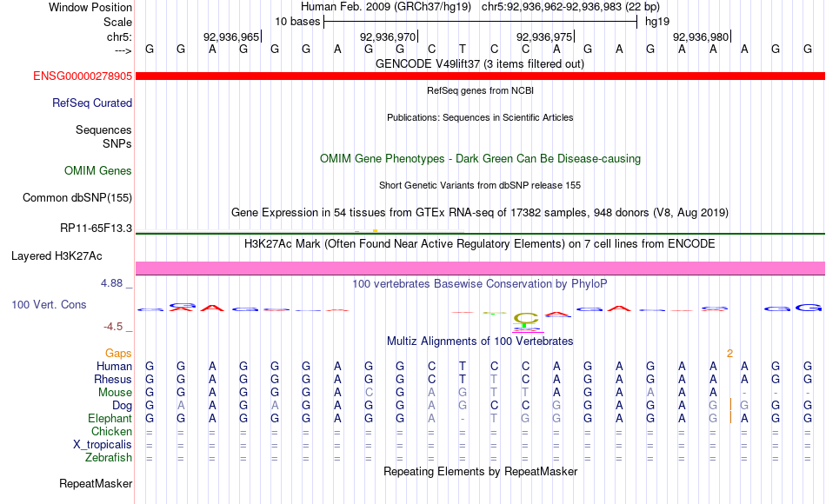Image resolution: width=826 pixels, height=504 pixels.
Task: Click the Chicken species row label
Action: click(x=111, y=432)
